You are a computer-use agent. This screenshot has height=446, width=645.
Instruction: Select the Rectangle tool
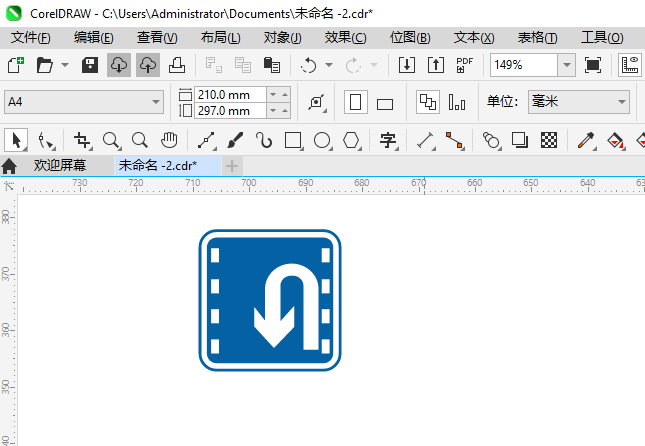click(293, 140)
